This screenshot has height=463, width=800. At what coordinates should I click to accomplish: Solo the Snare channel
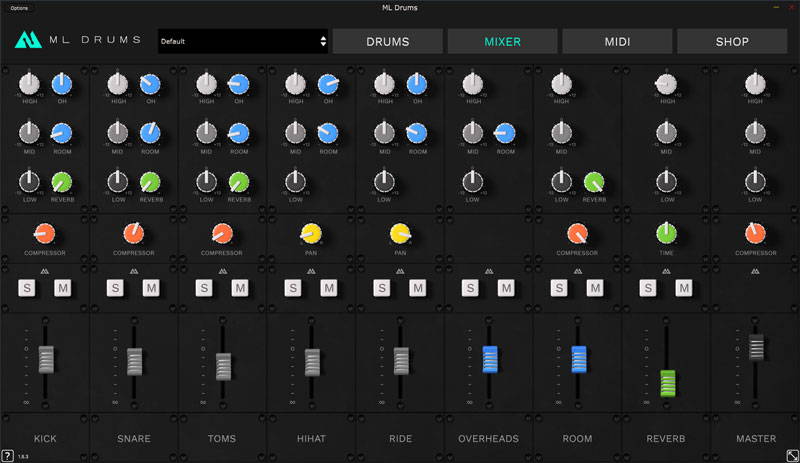pos(115,288)
